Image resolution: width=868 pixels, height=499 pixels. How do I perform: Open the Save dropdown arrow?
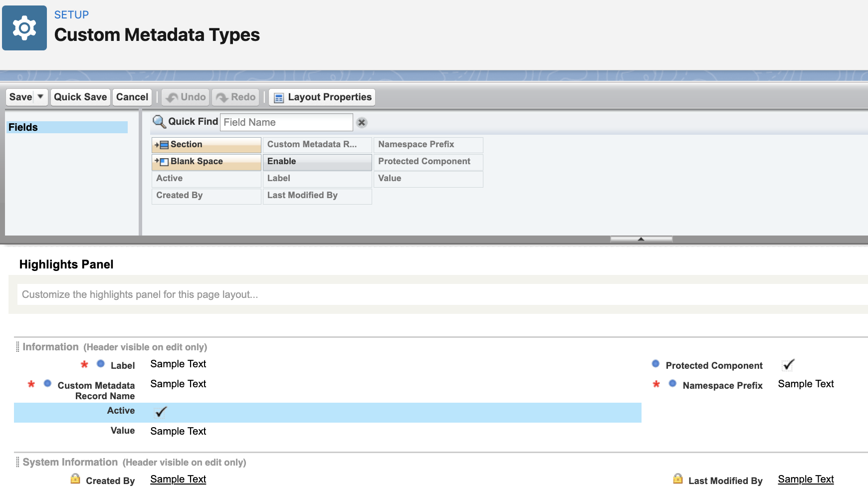click(39, 97)
